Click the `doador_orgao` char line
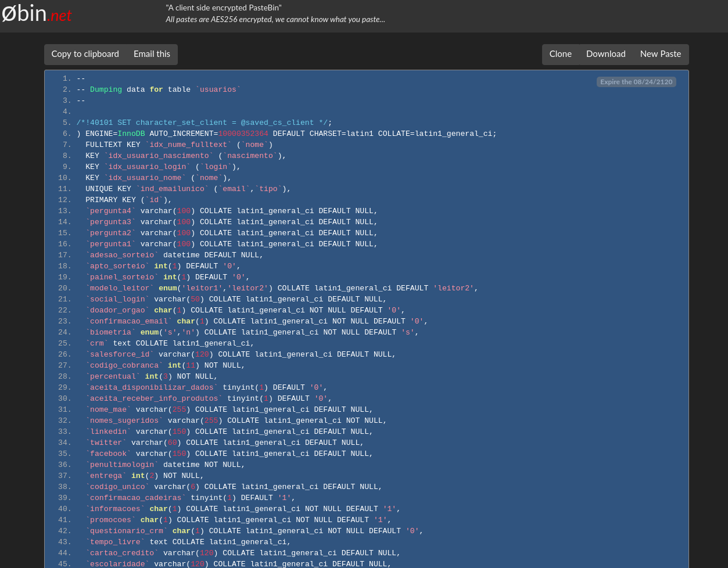728x568 pixels. pyautogui.click(x=245, y=310)
